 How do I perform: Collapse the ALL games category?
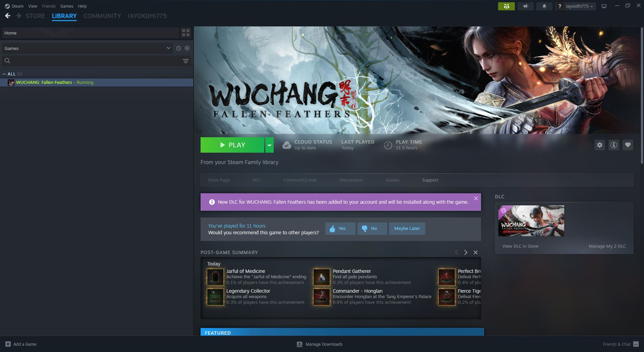tap(5, 74)
